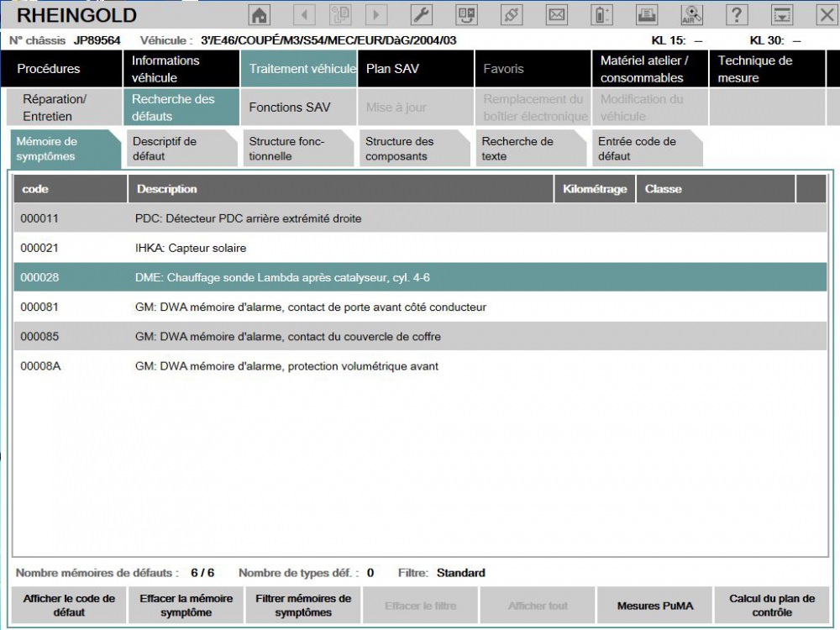Screen dimensions: 840x630
Task: Open Informations véhicule tab
Action: [181, 69]
